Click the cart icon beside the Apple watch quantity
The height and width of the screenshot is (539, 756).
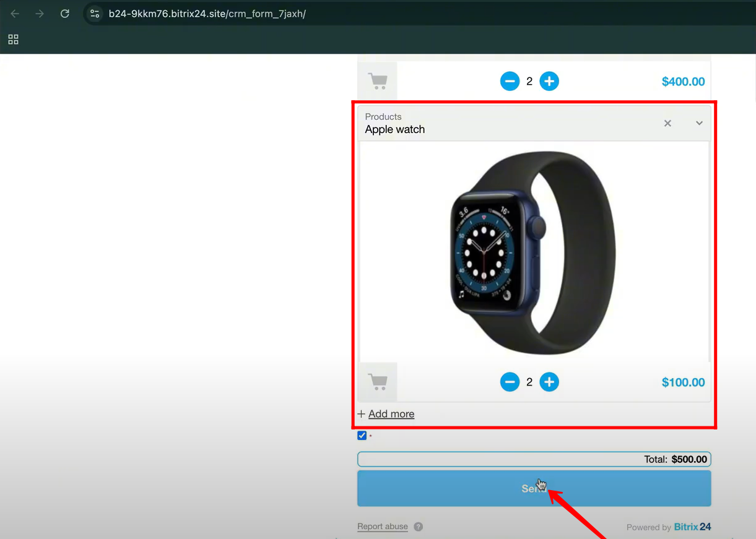pos(378,382)
